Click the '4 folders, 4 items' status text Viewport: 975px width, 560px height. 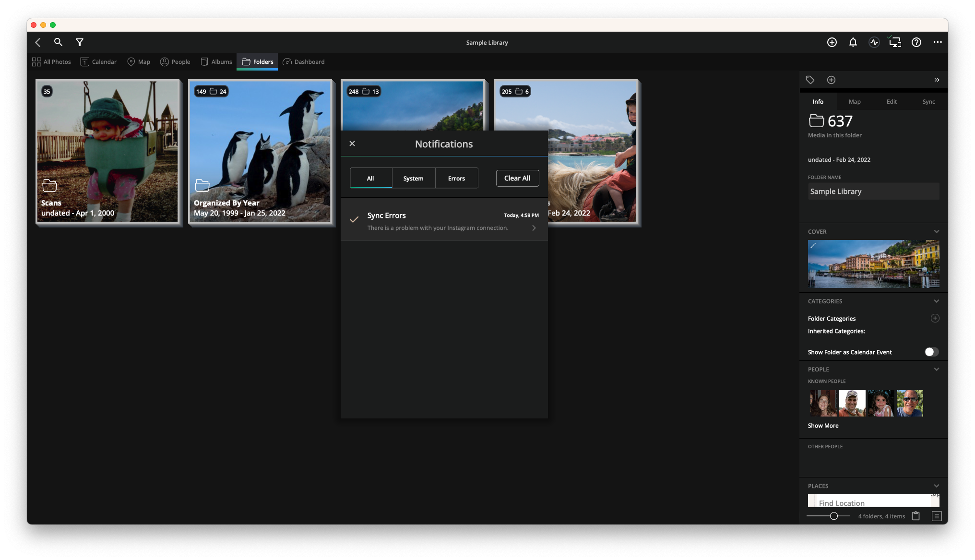[881, 516]
